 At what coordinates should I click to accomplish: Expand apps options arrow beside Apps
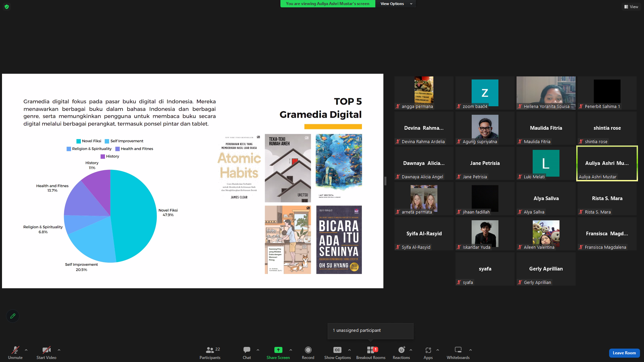pyautogui.click(x=438, y=350)
